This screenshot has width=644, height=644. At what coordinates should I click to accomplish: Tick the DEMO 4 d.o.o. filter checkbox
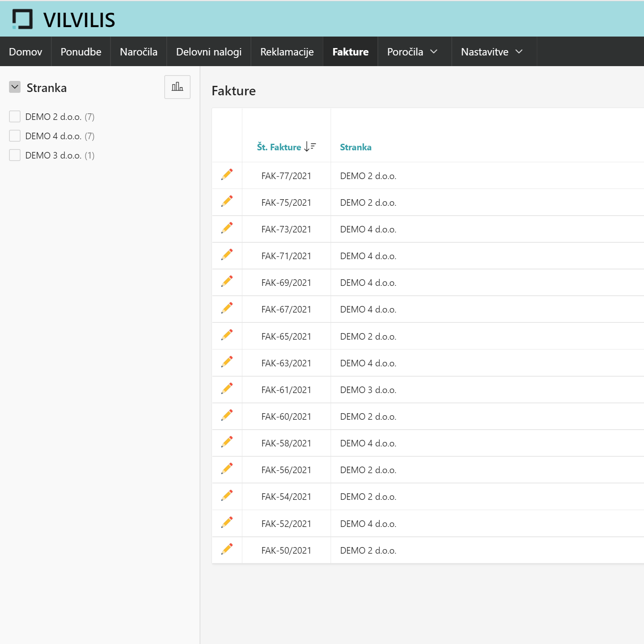15,136
